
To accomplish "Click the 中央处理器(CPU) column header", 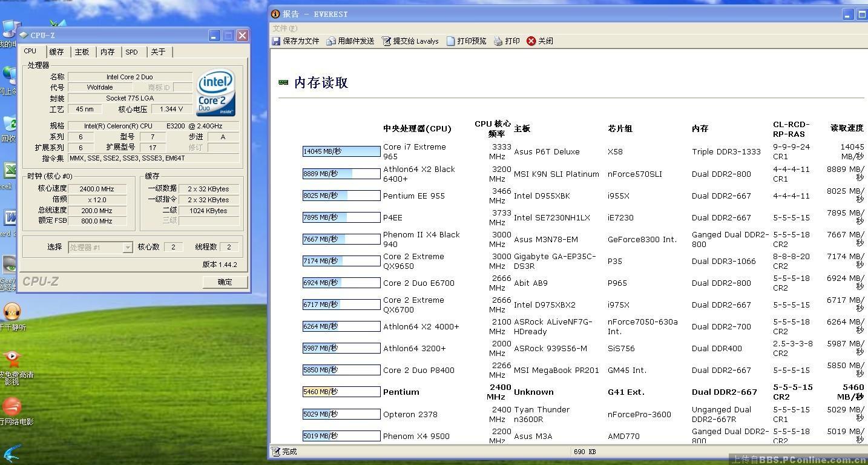I will click(417, 128).
